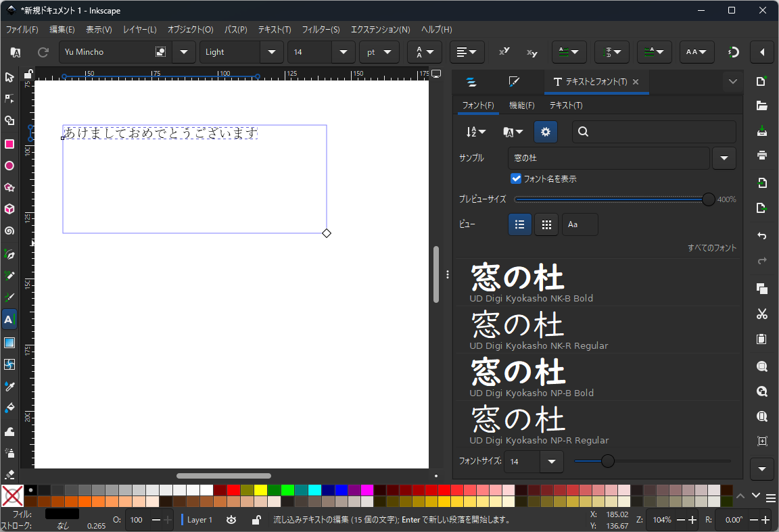Open the オブジェクト(O) menu

[x=190, y=29]
